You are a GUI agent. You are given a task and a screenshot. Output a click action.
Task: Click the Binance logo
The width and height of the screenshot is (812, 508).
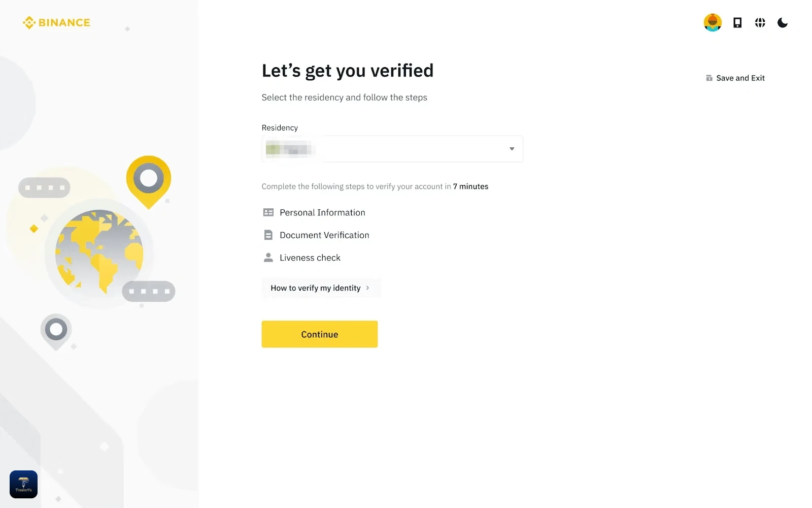click(56, 23)
